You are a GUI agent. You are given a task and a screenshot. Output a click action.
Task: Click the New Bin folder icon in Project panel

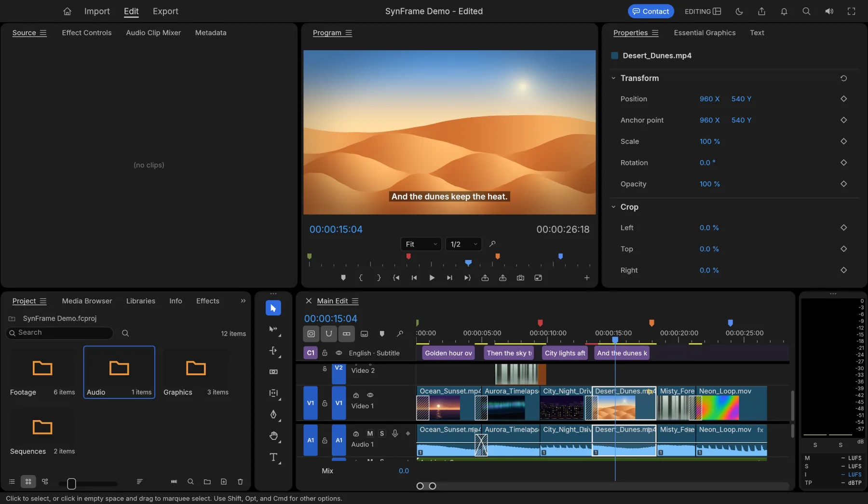click(207, 481)
